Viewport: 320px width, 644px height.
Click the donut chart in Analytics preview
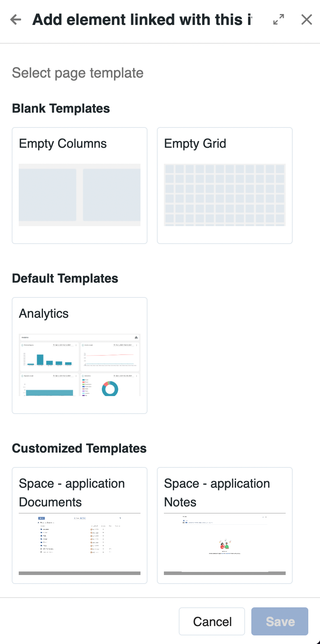coord(110,388)
